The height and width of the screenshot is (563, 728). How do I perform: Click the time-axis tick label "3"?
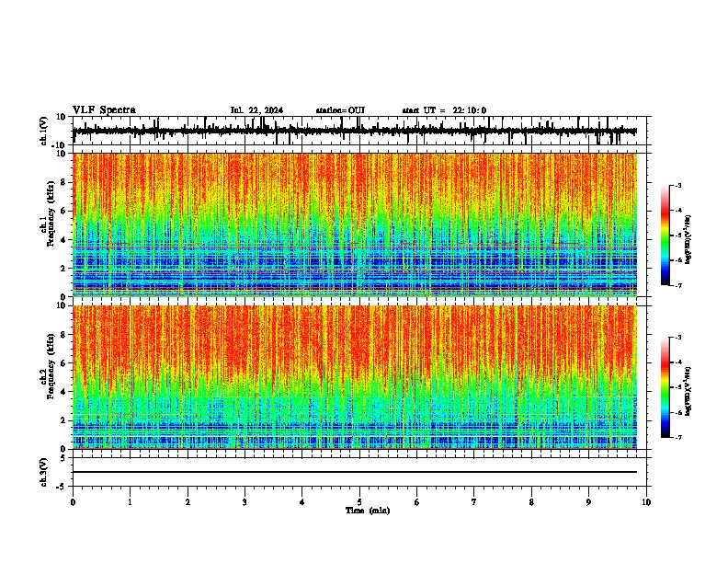click(x=245, y=502)
